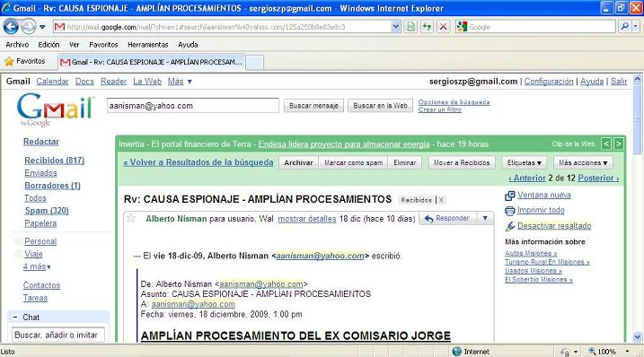Open the recent pages dropdown next to Forward
This screenshot has width=644, height=357.
42,27
